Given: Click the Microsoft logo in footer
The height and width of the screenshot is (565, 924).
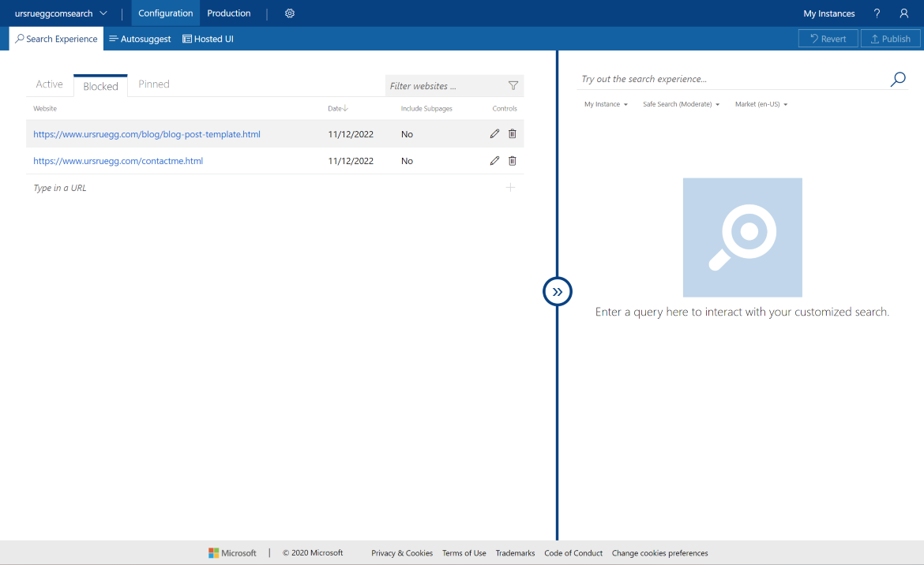Looking at the screenshot, I should click(232, 552).
